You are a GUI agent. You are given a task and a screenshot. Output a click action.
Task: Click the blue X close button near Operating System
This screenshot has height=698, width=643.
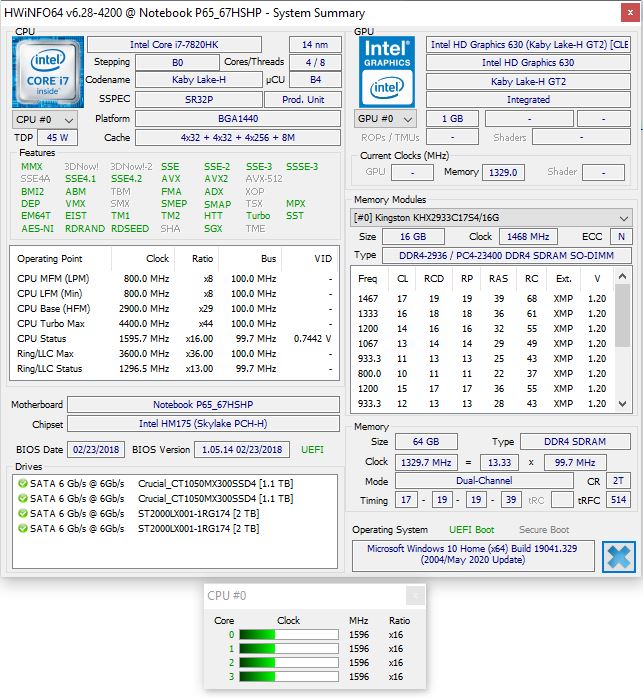619,556
